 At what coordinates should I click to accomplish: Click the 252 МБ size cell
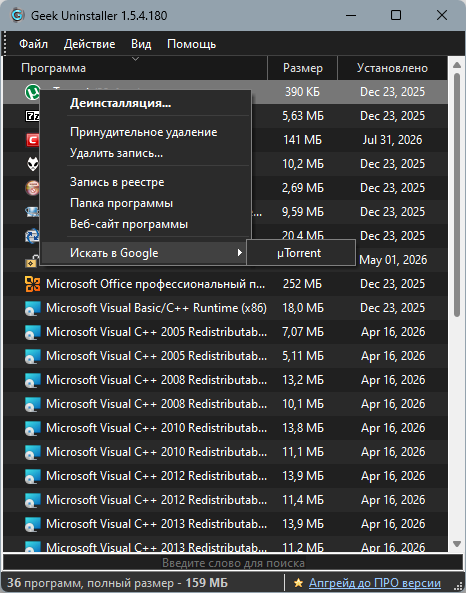(x=302, y=284)
